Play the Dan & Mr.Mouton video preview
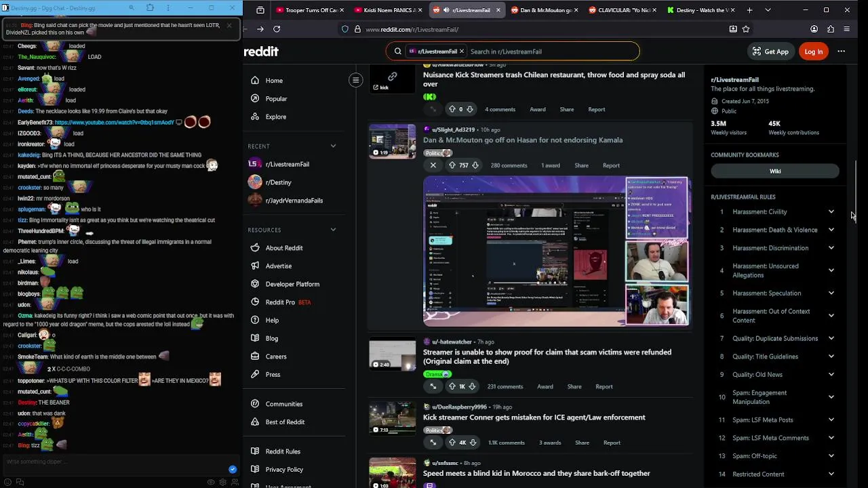 click(556, 251)
